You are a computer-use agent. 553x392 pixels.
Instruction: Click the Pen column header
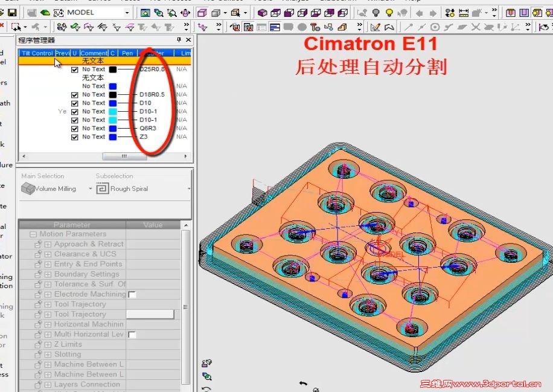127,53
